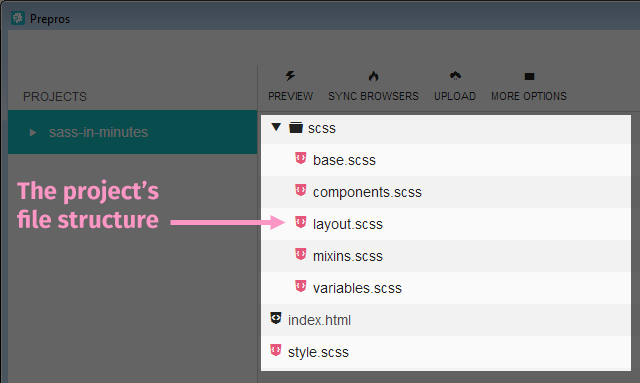Click the Sass icon beside base.scss
The image size is (640, 383).
301,158
